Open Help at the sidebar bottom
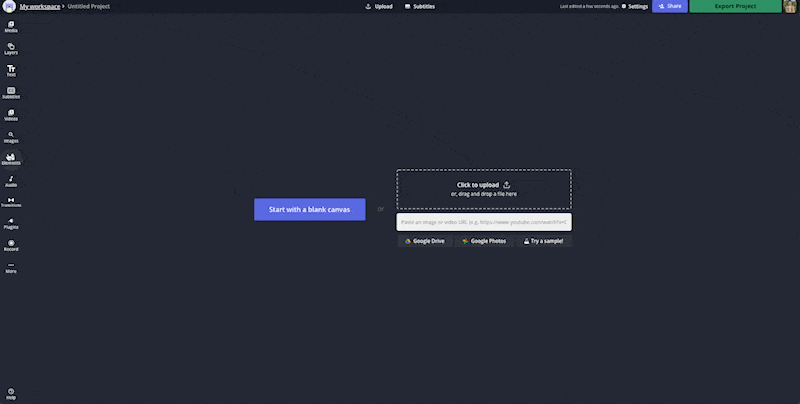 point(11,393)
